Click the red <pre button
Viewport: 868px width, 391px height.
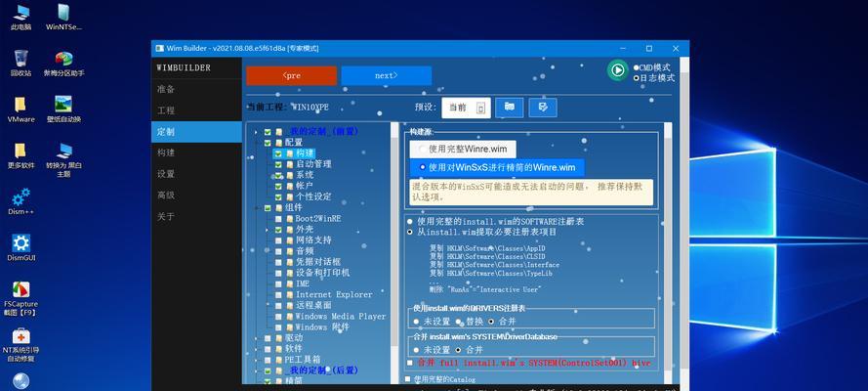[x=291, y=76]
